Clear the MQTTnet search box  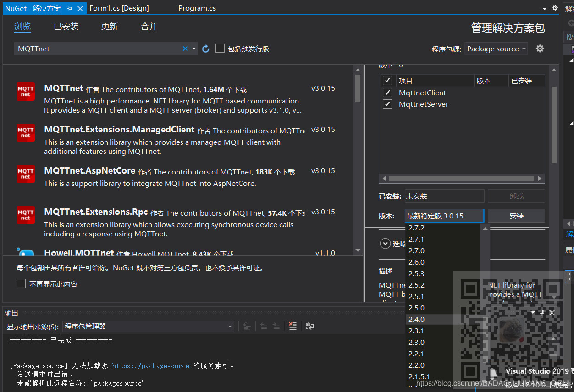[x=185, y=48]
